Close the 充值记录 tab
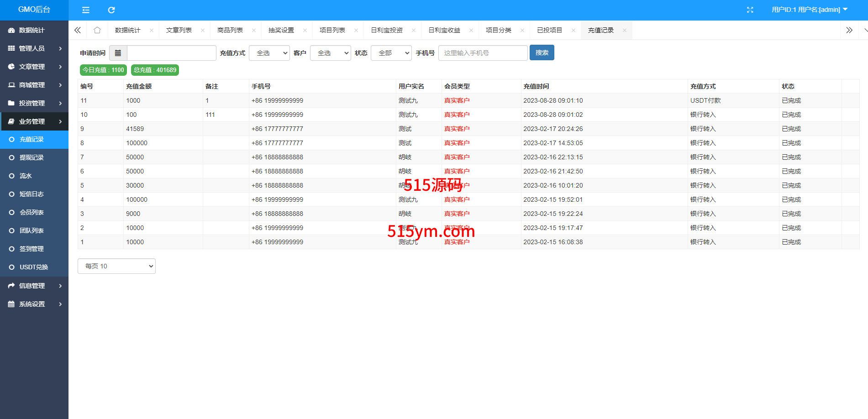Viewport: 868px width, 419px height. coord(624,31)
